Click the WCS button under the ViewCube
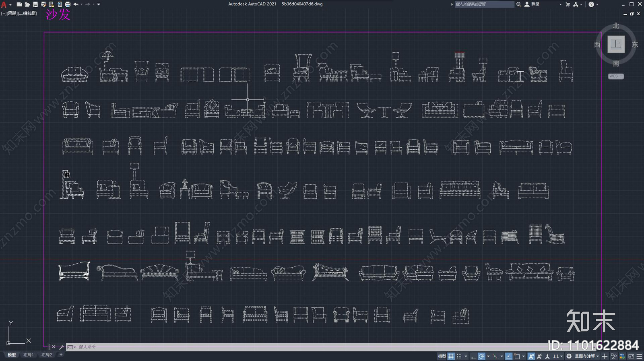644x361 pixels. [x=615, y=76]
